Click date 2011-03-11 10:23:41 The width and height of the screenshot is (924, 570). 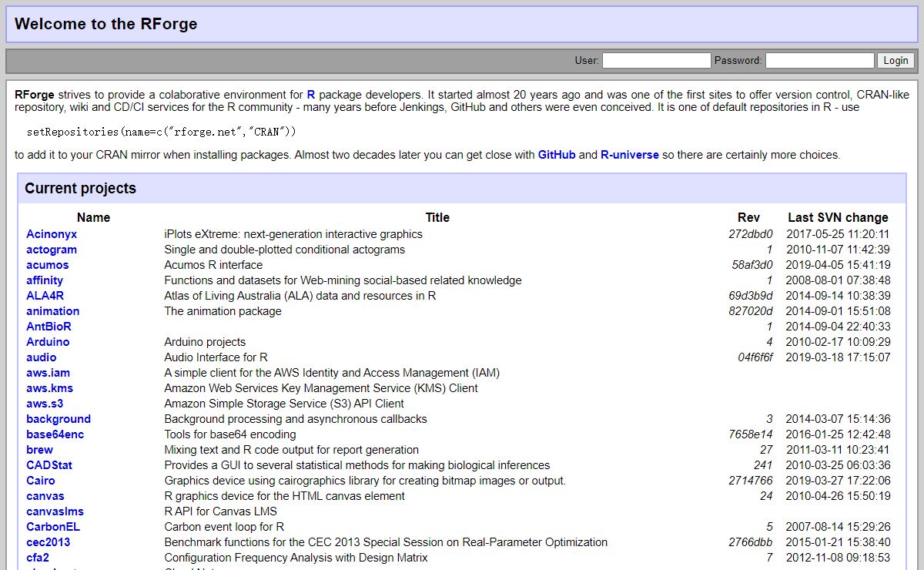838,450
